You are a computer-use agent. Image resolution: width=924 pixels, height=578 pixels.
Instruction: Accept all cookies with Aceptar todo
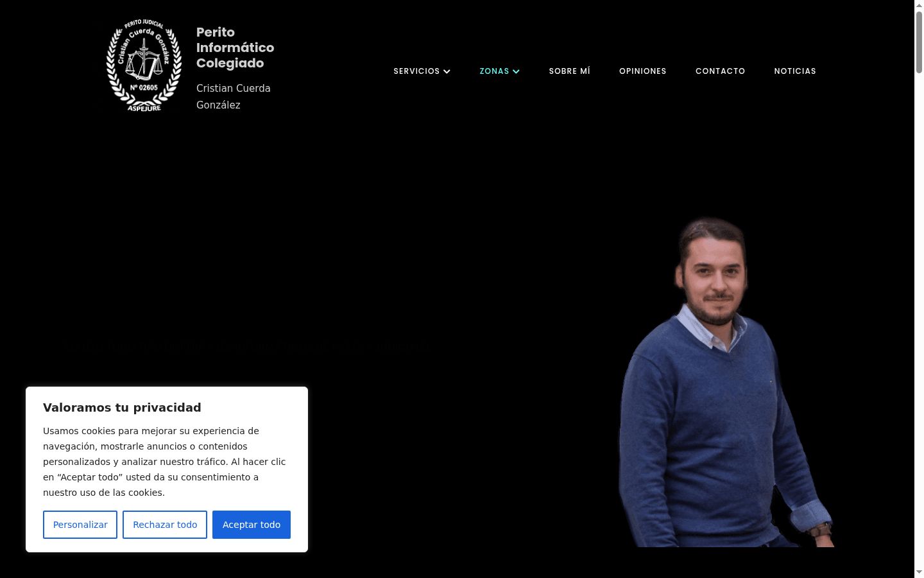[252, 525]
